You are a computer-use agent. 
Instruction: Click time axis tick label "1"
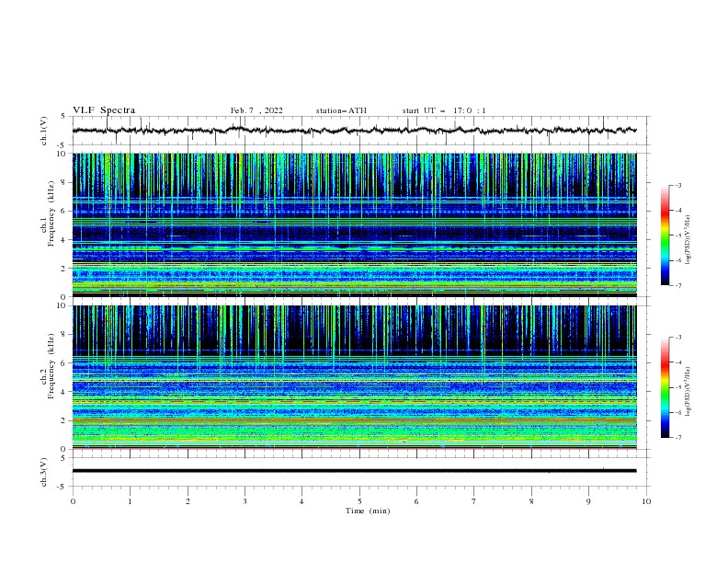[x=130, y=501]
